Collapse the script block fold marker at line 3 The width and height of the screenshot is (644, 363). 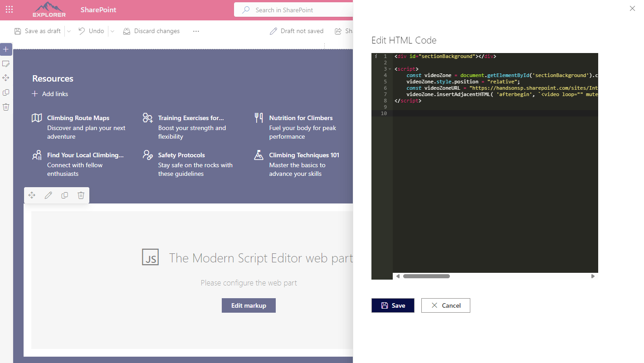[389, 69]
